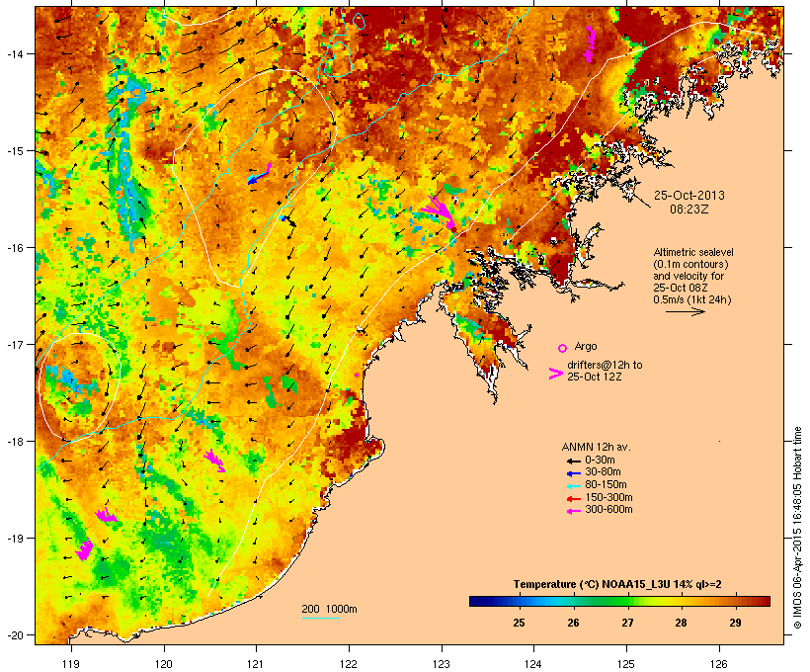Click colorbar value 25
Viewport: 810px width, 672px height.
point(520,623)
